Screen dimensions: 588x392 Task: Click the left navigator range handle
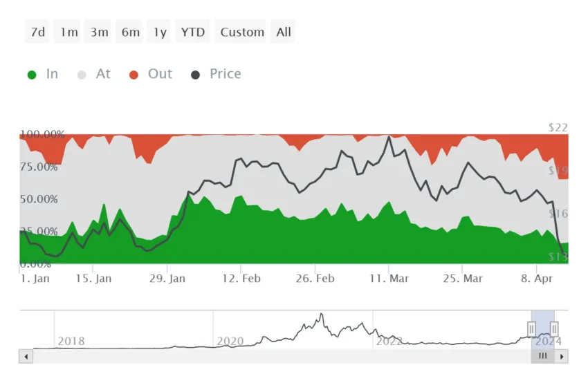(x=531, y=329)
